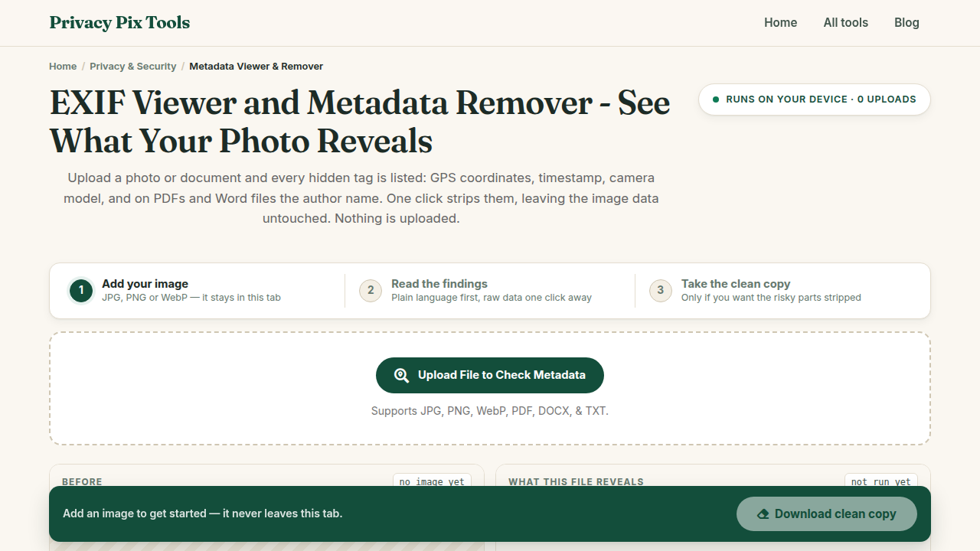Open the Privacy Pix Tools logo link
The width and height of the screenshot is (980, 551).
point(119,23)
